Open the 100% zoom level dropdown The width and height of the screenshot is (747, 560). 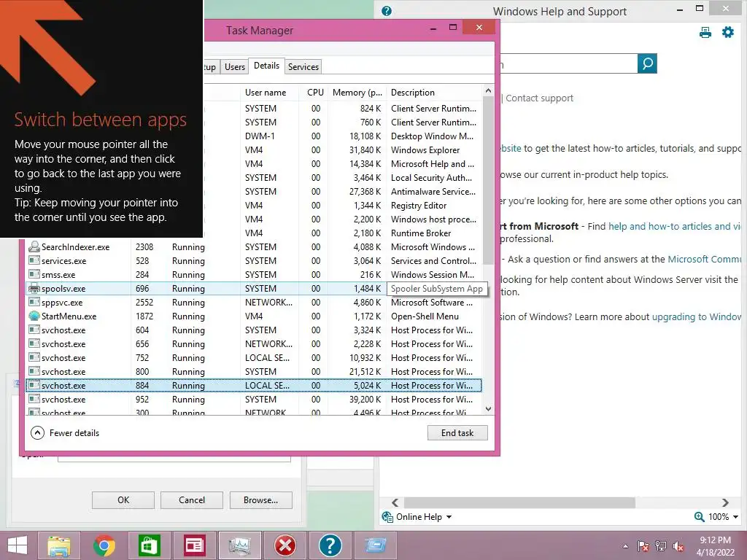pyautogui.click(x=722, y=517)
